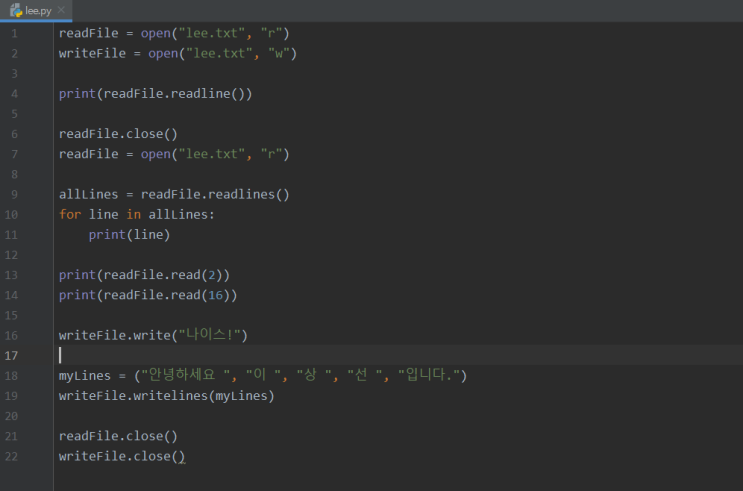Click the 'for line in allLines:' statement

pos(136,215)
